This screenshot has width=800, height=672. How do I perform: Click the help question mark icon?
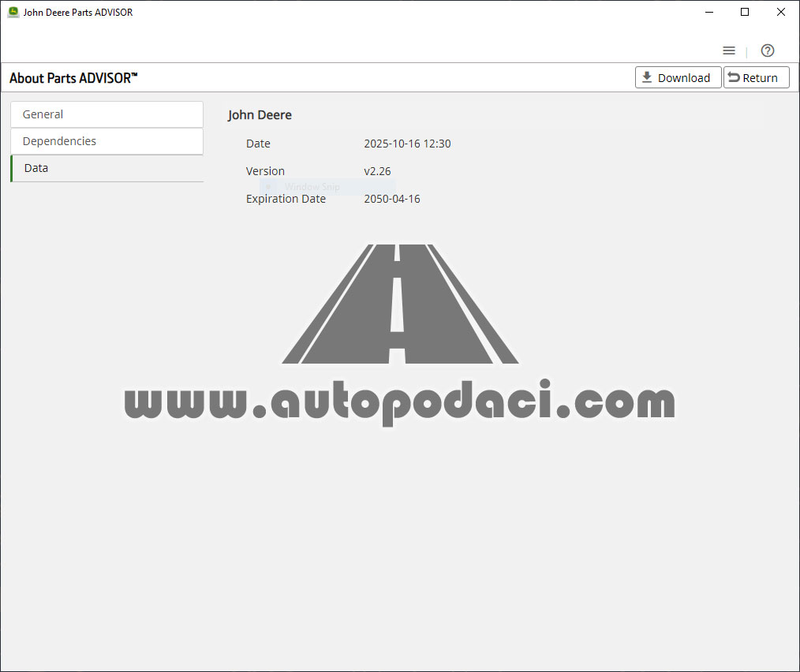[x=767, y=50]
